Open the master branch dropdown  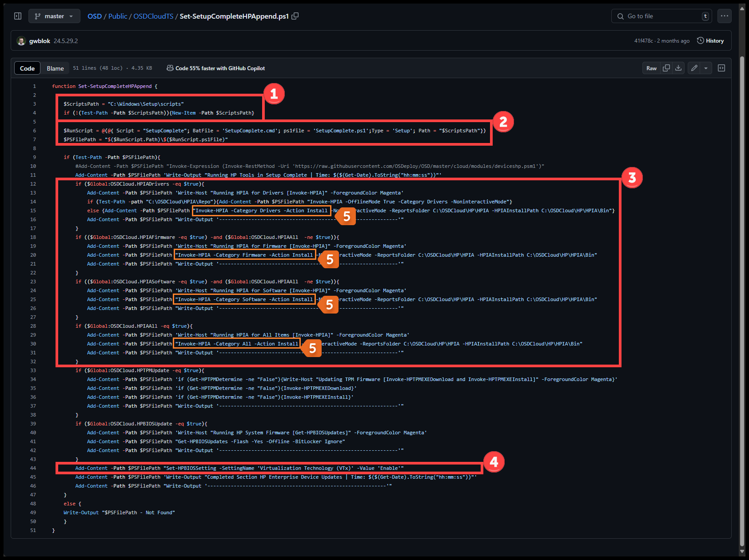[x=54, y=16]
